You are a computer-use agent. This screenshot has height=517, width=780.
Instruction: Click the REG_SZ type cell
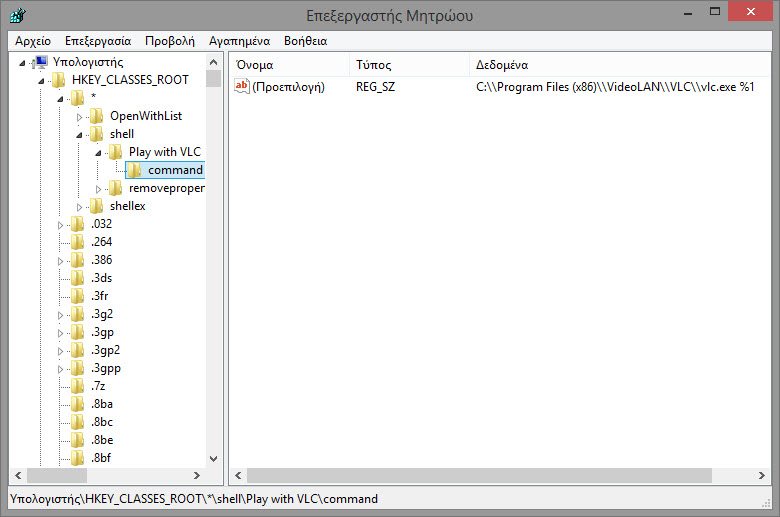[376, 87]
